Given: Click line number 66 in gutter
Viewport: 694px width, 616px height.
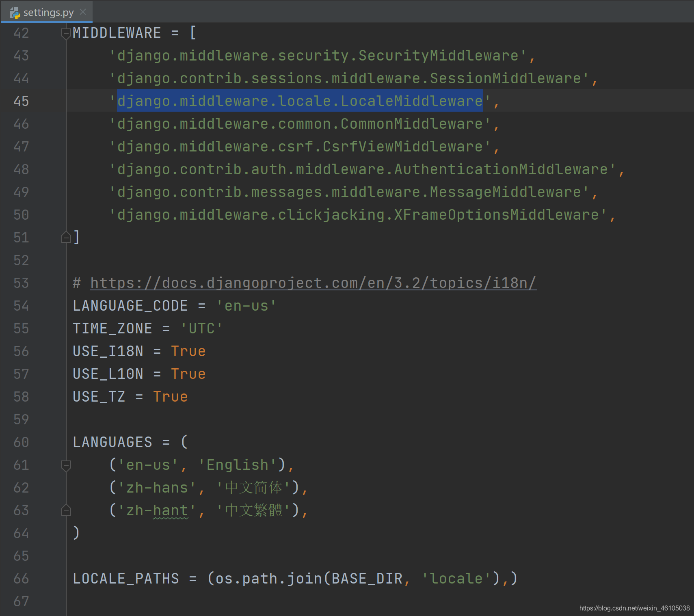Looking at the screenshot, I should click(x=21, y=578).
